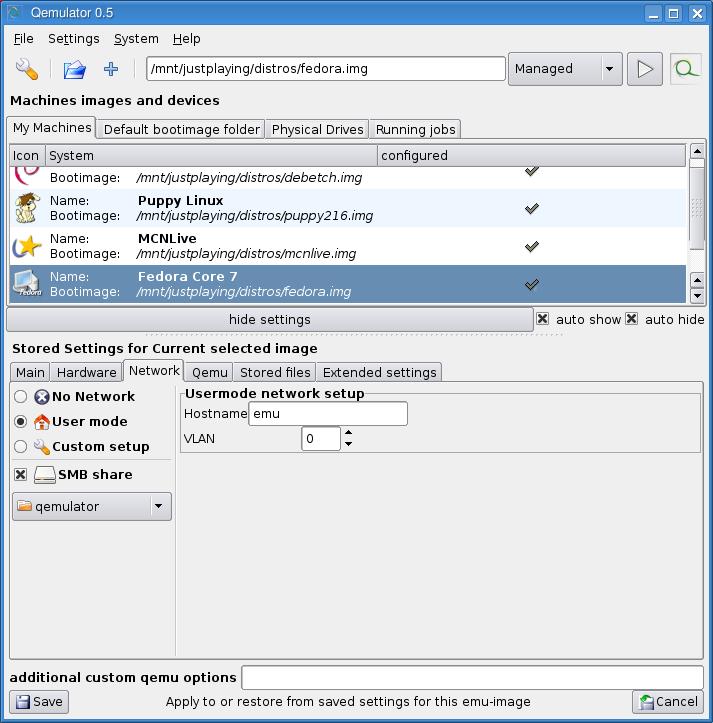Image resolution: width=713 pixels, height=723 pixels.
Task: Click the SMB share drive icon
Action: [45, 474]
